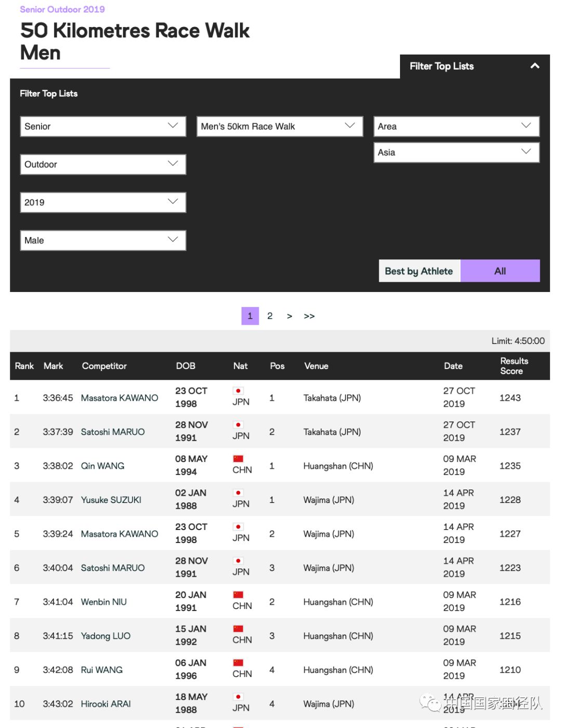Open the Outdoor environment dropdown
Viewport: 561px width, 728px height.
pyautogui.click(x=103, y=164)
